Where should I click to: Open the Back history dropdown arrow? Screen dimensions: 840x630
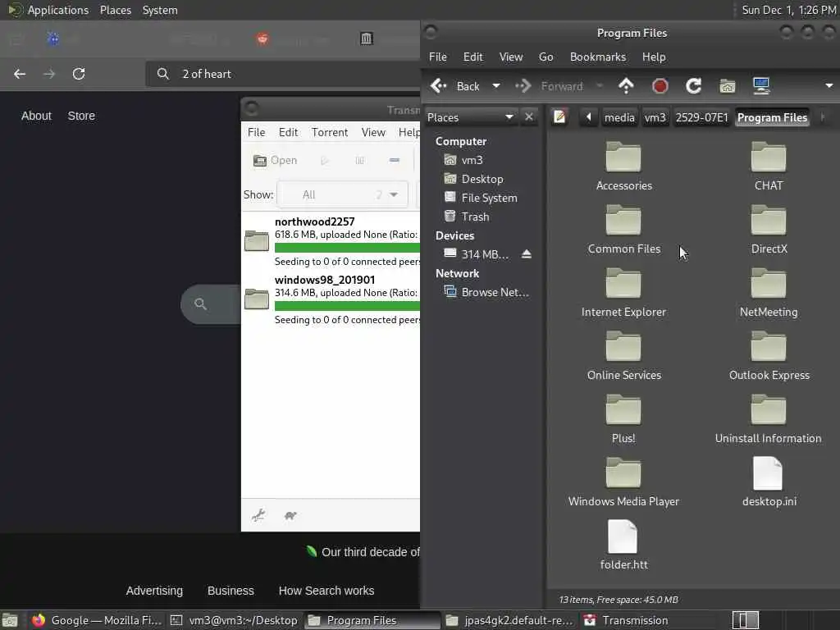pos(496,86)
